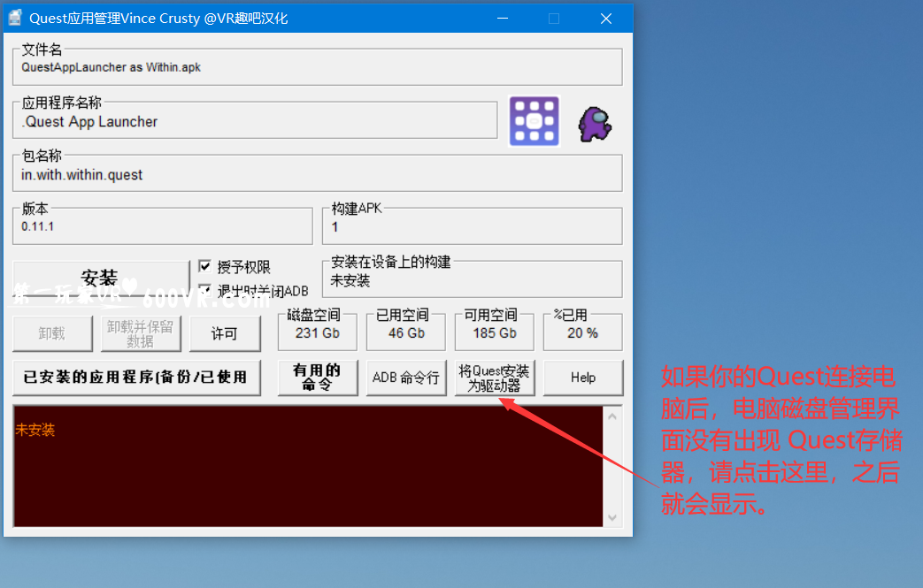Click the Quest App Launcher grid icon
Viewport: 923px width, 588px height.
[534, 121]
